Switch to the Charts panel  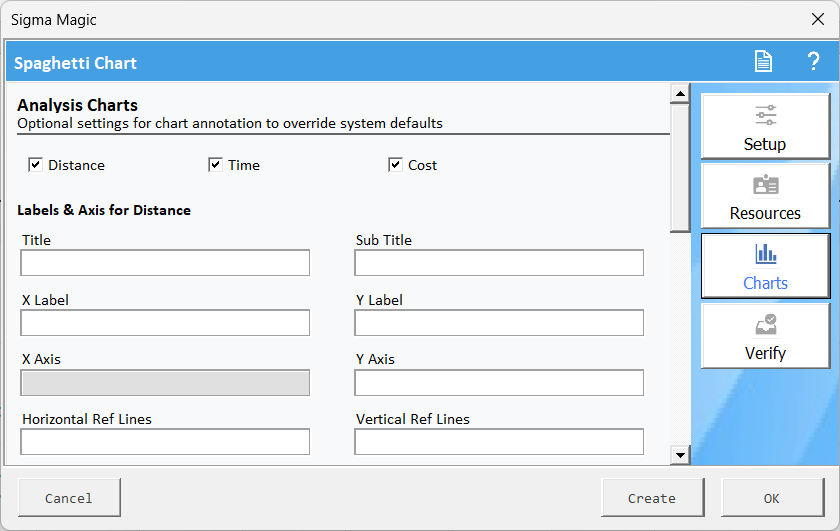(765, 266)
